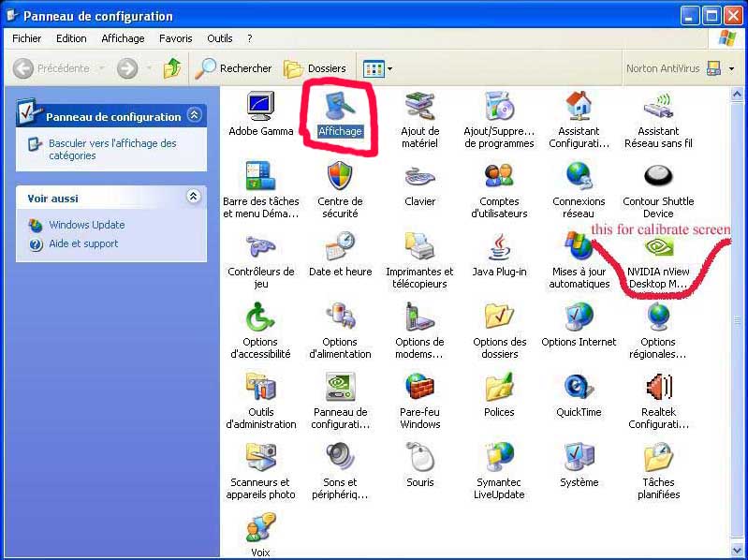The height and width of the screenshot is (560, 748).
Task: Click the scrollbar up arrow
Action: [737, 95]
